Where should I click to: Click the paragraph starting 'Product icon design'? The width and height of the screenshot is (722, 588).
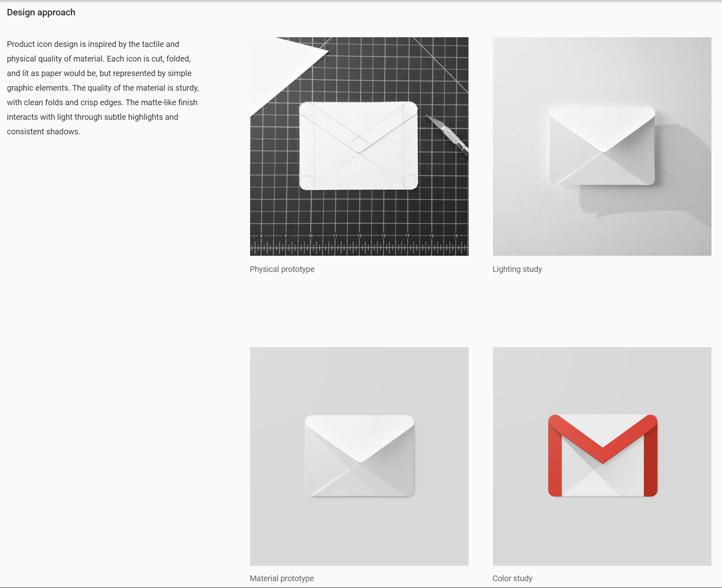(103, 88)
